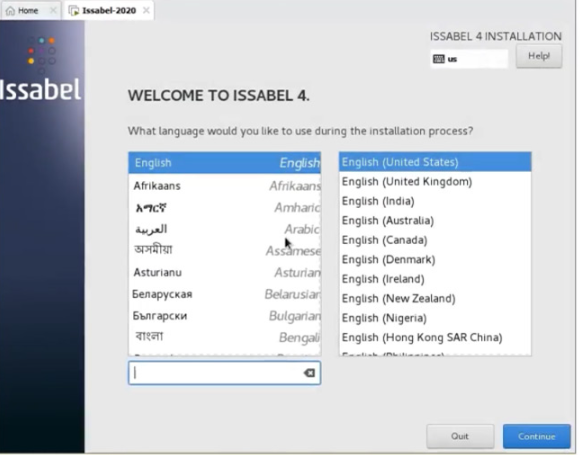Click the Quit button
The height and width of the screenshot is (455, 580).
[x=460, y=437]
